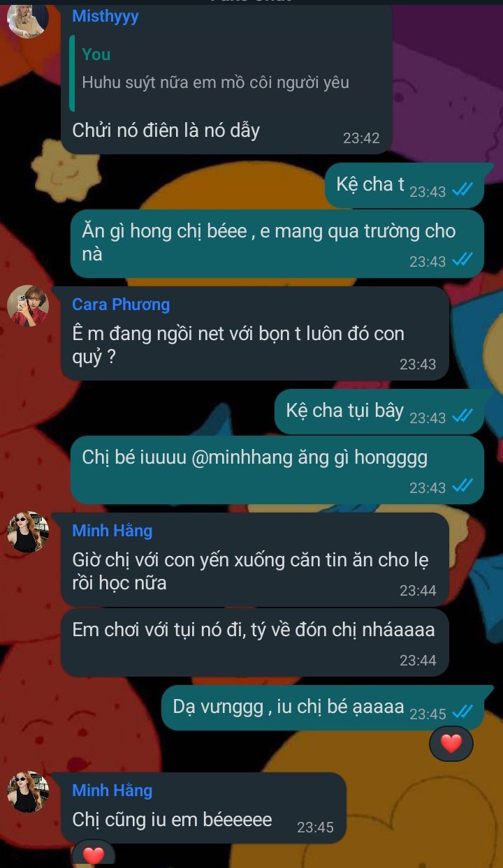Screen dimensions: 503x868
Task: Select the 'Em chơi với tụi nó đi' message
Action: click(255, 642)
